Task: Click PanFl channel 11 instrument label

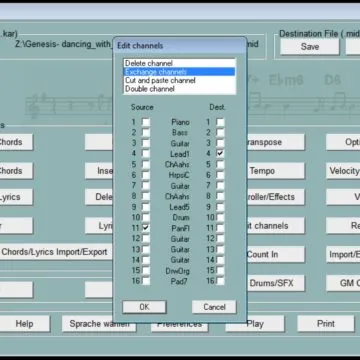Action: 180,228
